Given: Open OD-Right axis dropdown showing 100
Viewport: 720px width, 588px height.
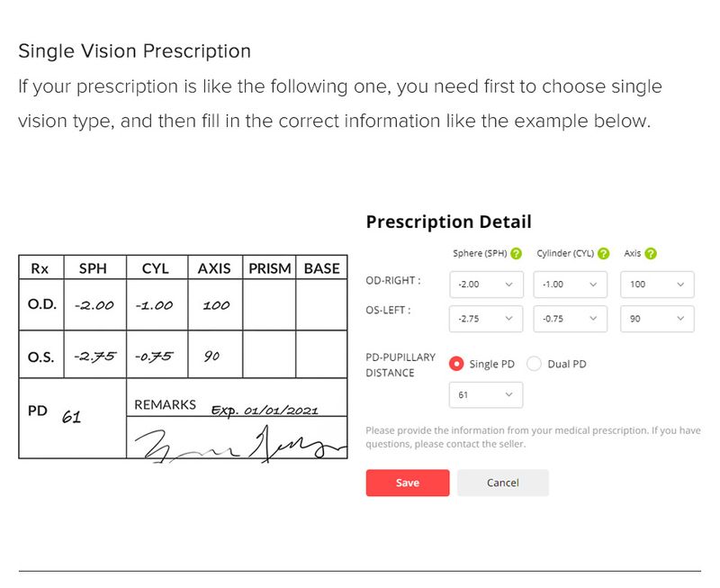Looking at the screenshot, I should point(657,285).
